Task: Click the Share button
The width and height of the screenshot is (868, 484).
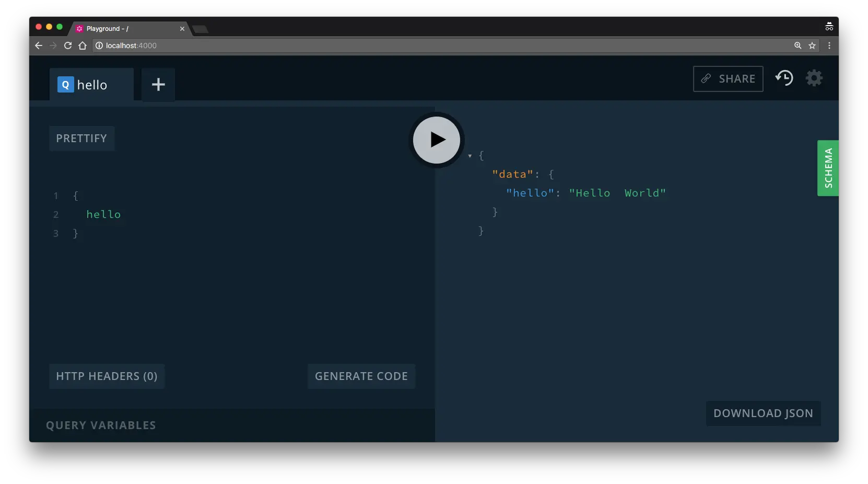Action: coord(728,79)
